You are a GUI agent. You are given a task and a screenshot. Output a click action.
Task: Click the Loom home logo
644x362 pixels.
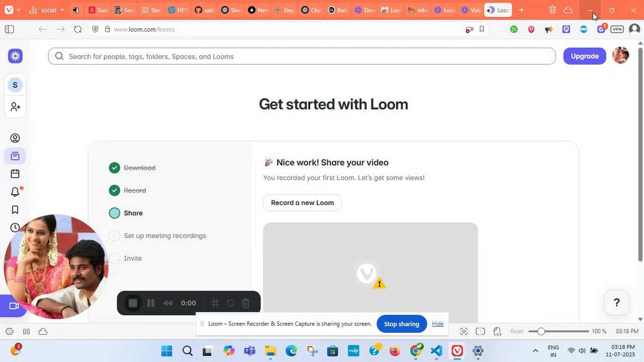15,56
